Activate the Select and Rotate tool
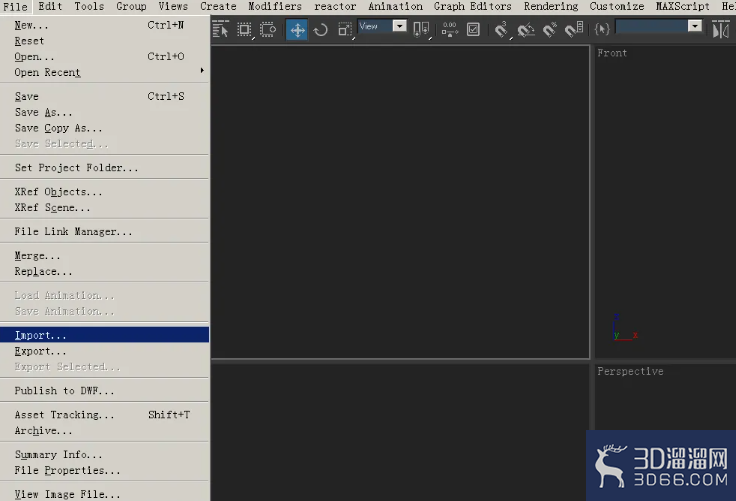This screenshot has height=501, width=736. (x=321, y=30)
